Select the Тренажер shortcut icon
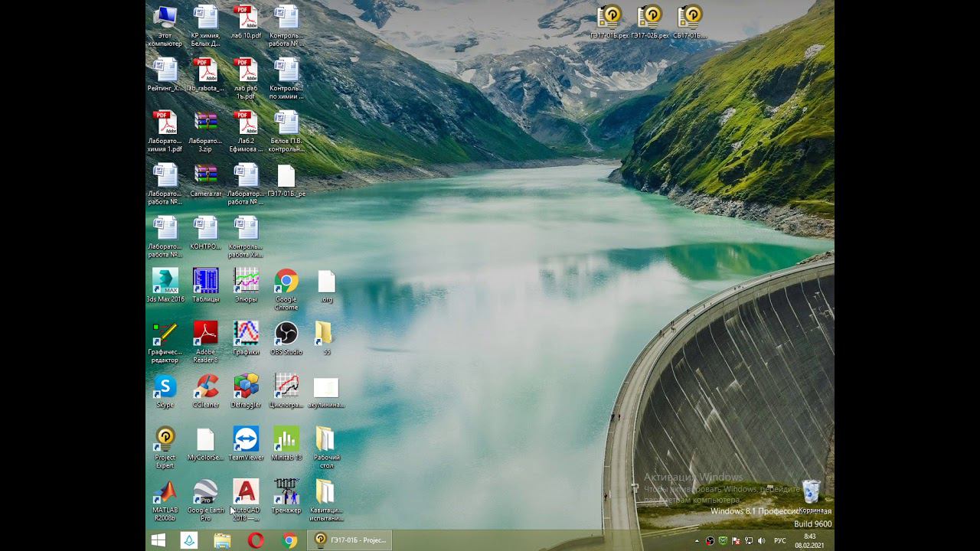The width and height of the screenshot is (980, 551). click(x=286, y=497)
